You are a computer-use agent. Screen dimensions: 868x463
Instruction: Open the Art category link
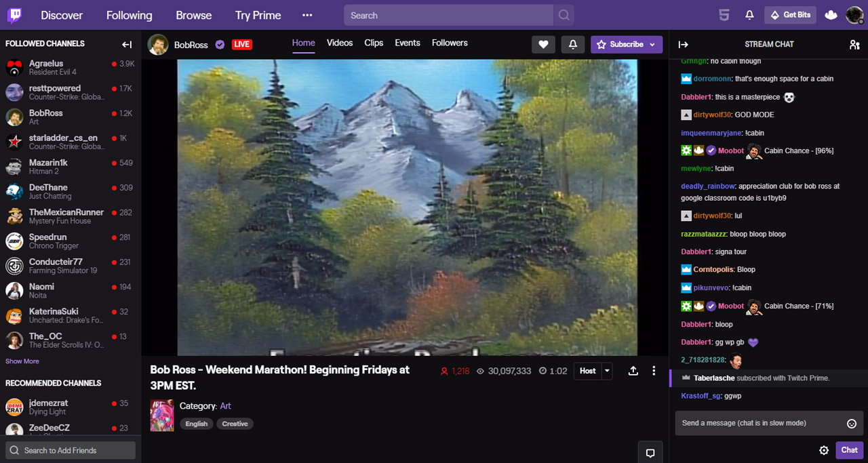pyautogui.click(x=225, y=405)
